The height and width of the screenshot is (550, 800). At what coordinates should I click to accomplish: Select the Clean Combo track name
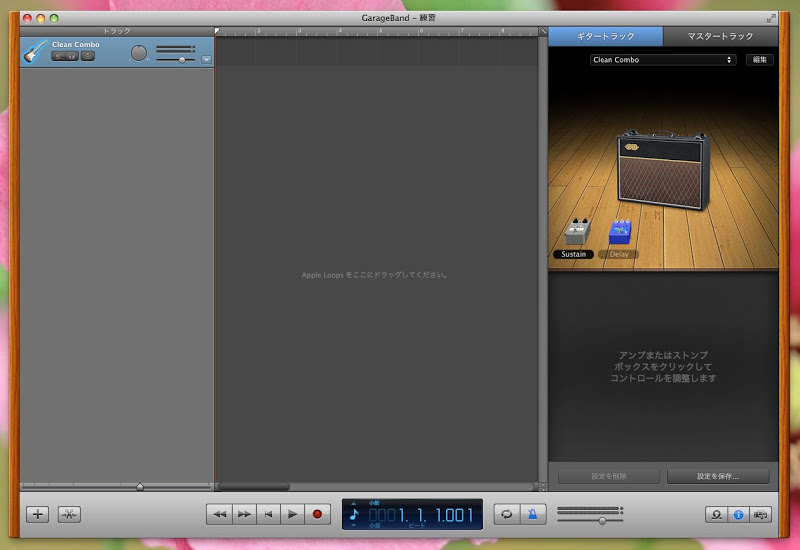(76, 44)
